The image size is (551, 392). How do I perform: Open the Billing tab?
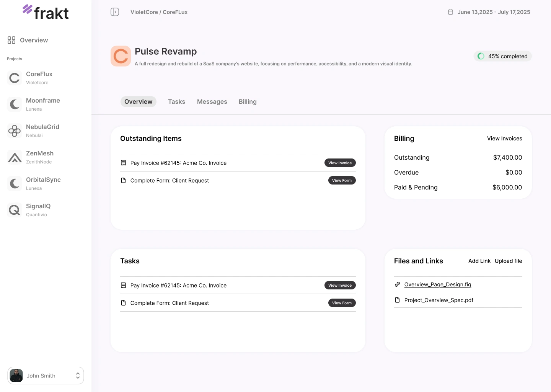tap(248, 102)
